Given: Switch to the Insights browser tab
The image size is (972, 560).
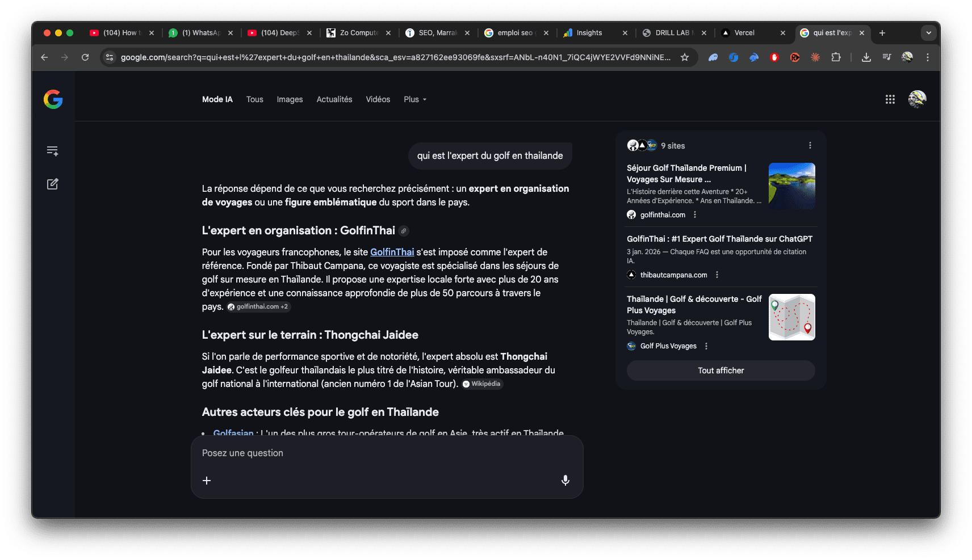Looking at the screenshot, I should click(x=595, y=33).
